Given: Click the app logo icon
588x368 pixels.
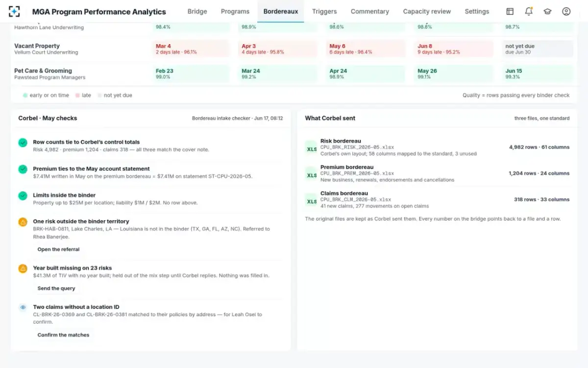Looking at the screenshot, I should pyautogui.click(x=15, y=11).
